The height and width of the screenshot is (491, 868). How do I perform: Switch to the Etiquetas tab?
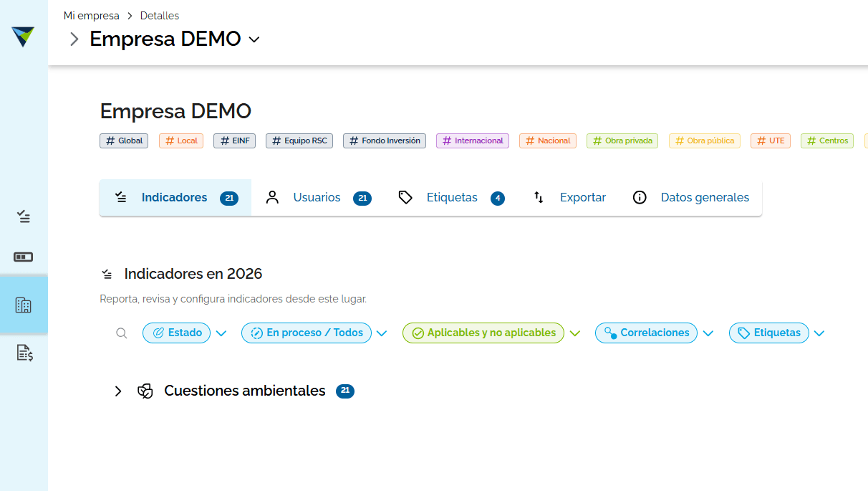point(451,198)
